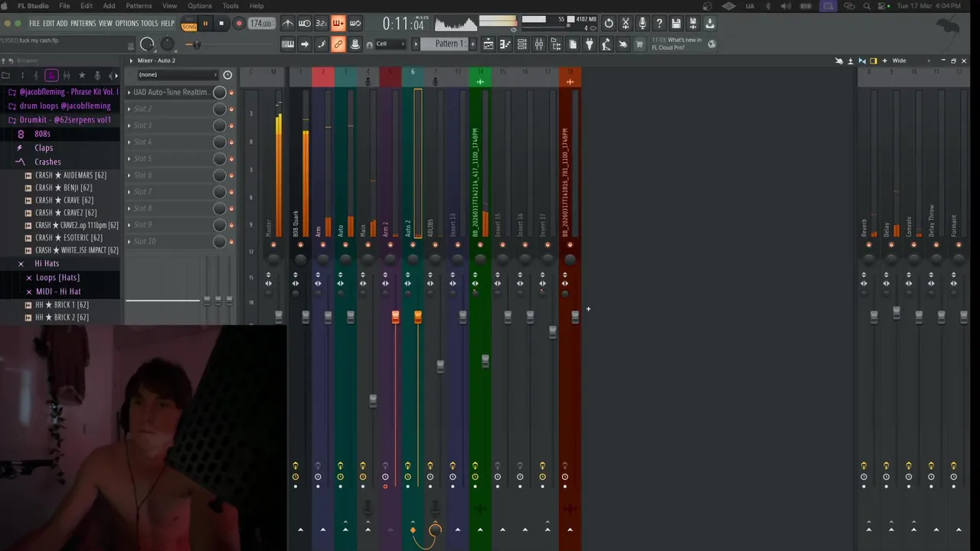Click the latency compensation clock icon
Viewport: 980px width, 551px height.
pyautogui.click(x=227, y=75)
